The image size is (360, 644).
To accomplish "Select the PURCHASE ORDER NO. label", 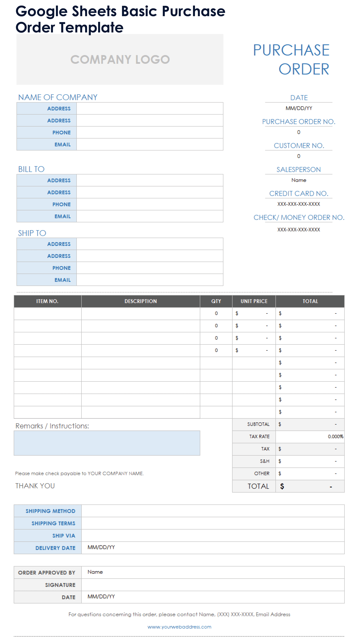I will [x=299, y=121].
